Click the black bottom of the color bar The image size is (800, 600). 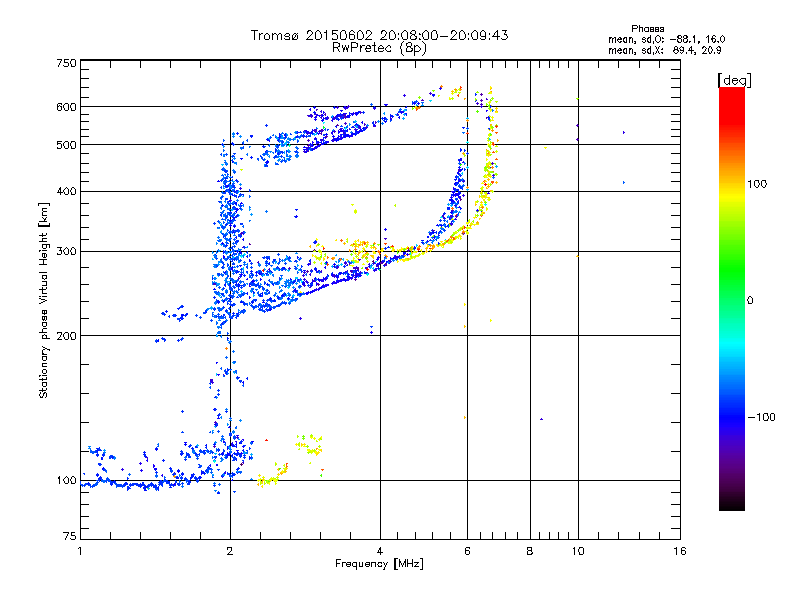(x=732, y=503)
